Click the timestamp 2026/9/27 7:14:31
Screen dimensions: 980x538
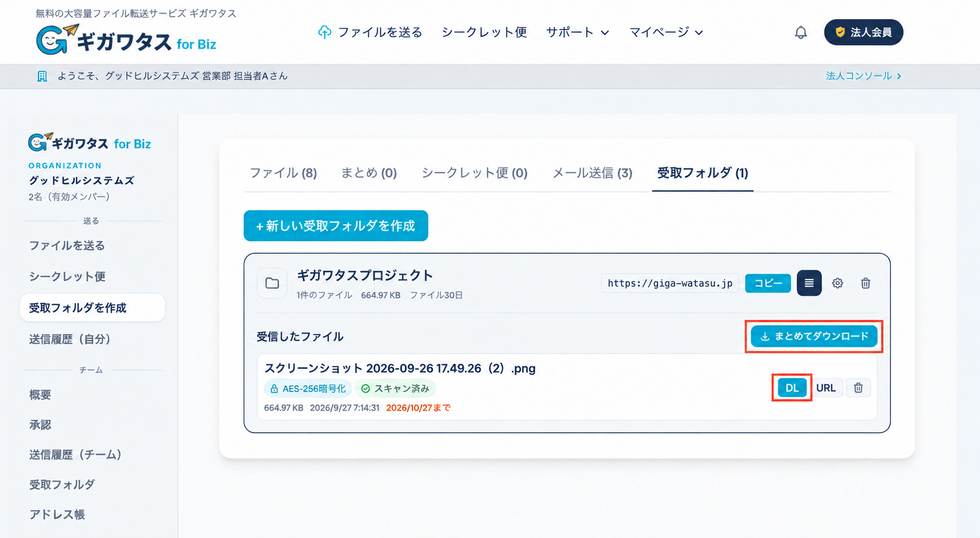(x=345, y=408)
